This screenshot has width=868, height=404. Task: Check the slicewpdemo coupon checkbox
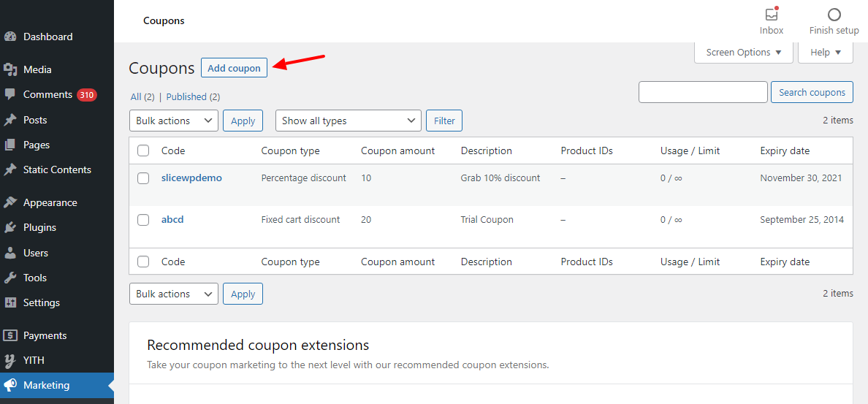pyautogui.click(x=143, y=178)
